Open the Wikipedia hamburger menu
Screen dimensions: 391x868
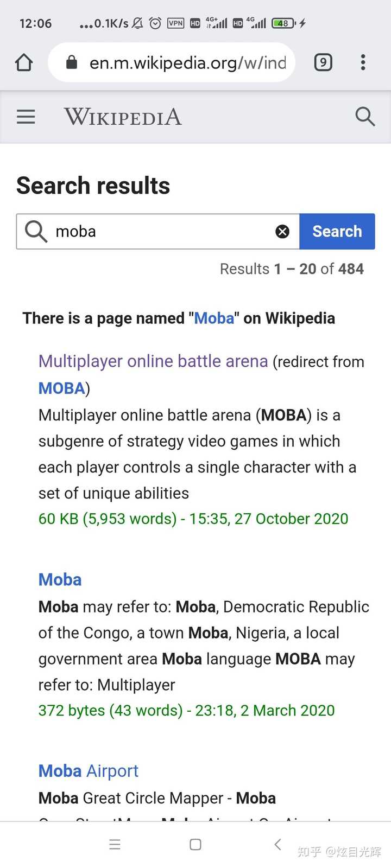[26, 117]
